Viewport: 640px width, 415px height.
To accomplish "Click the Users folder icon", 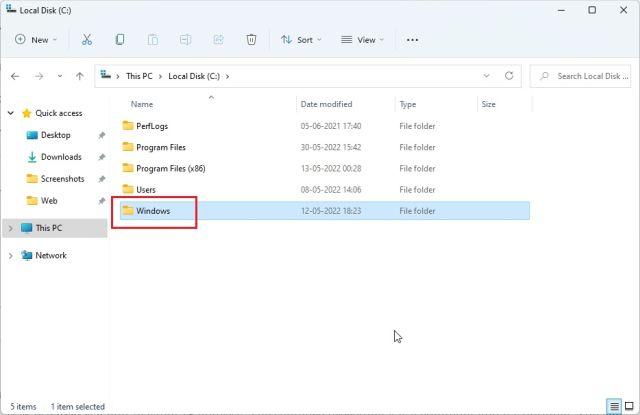I will (128, 189).
